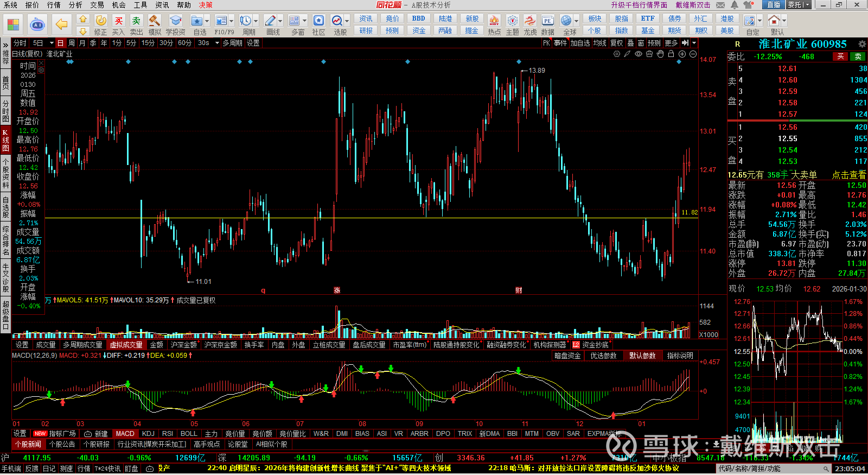Open the 数据 PE data icon

pos(547,21)
